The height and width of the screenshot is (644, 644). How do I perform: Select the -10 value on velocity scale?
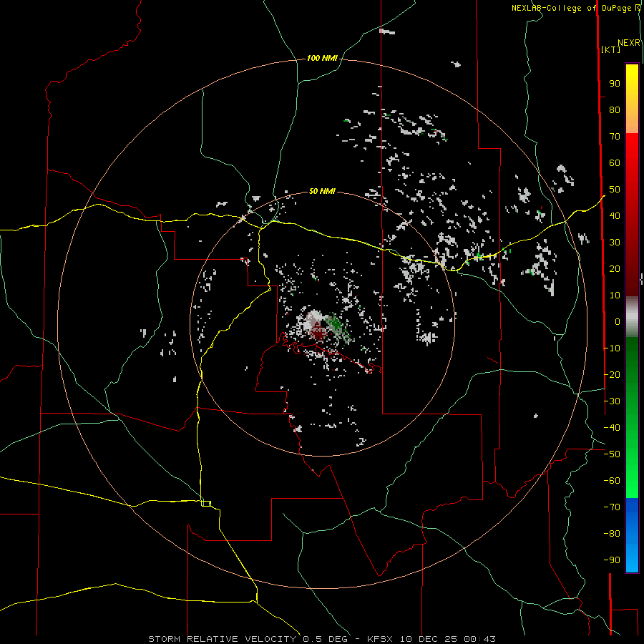612,348
